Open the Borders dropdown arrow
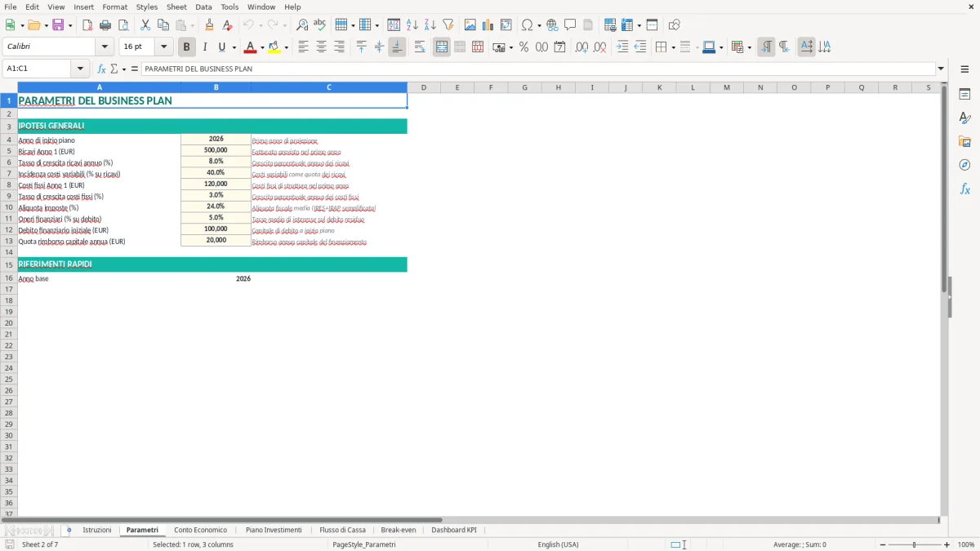 [673, 47]
